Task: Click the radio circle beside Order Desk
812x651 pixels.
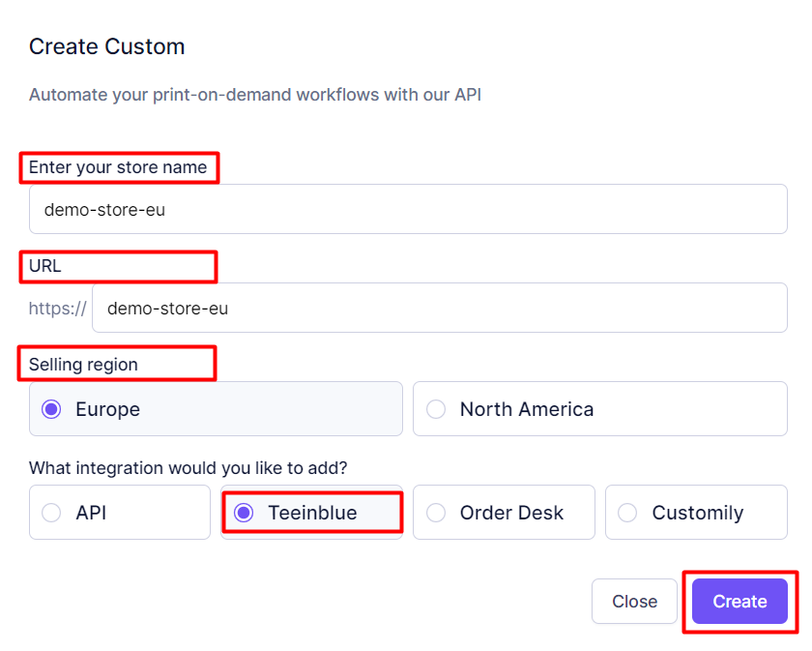Action: click(436, 513)
